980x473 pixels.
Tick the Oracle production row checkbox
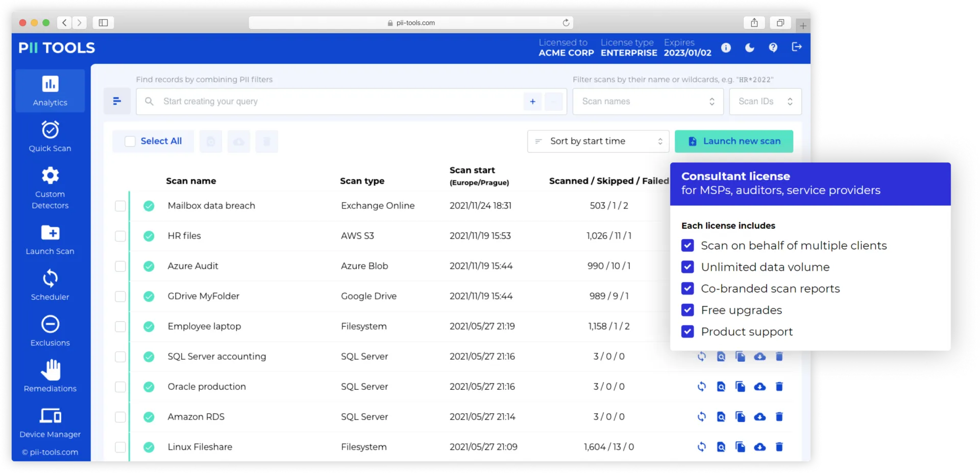point(120,387)
